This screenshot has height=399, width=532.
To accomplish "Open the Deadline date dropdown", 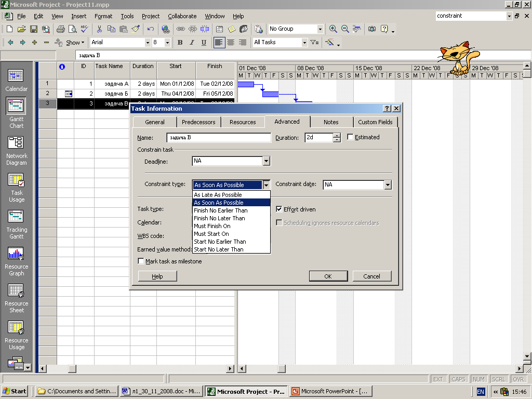I will (267, 161).
